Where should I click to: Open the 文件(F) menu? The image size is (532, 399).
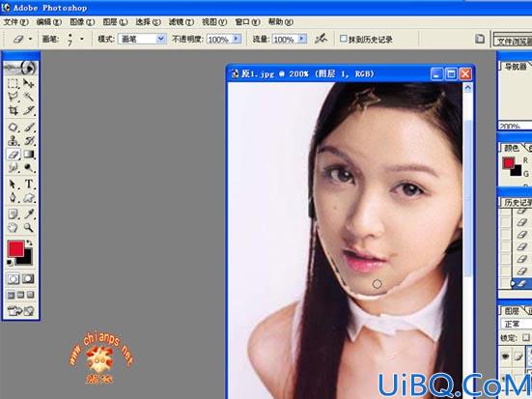point(15,22)
